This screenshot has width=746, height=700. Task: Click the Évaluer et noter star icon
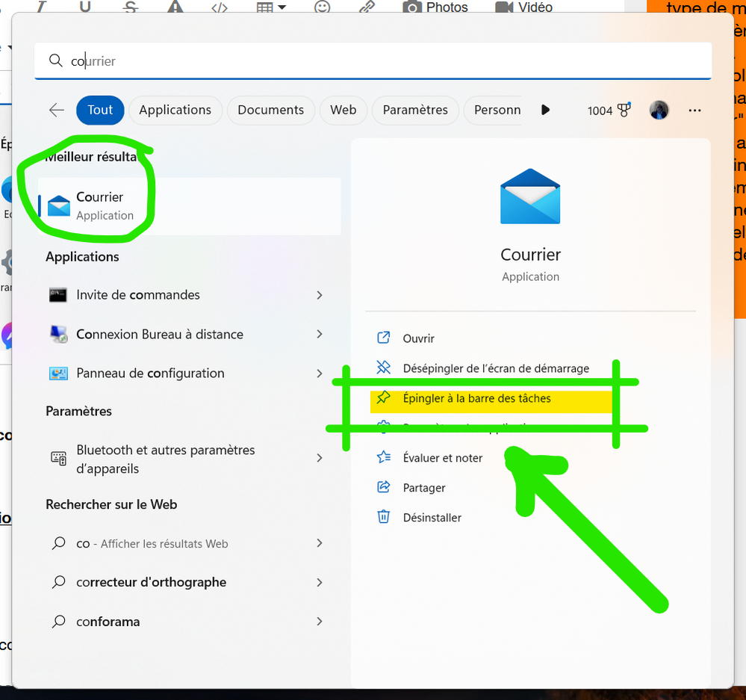pos(384,457)
